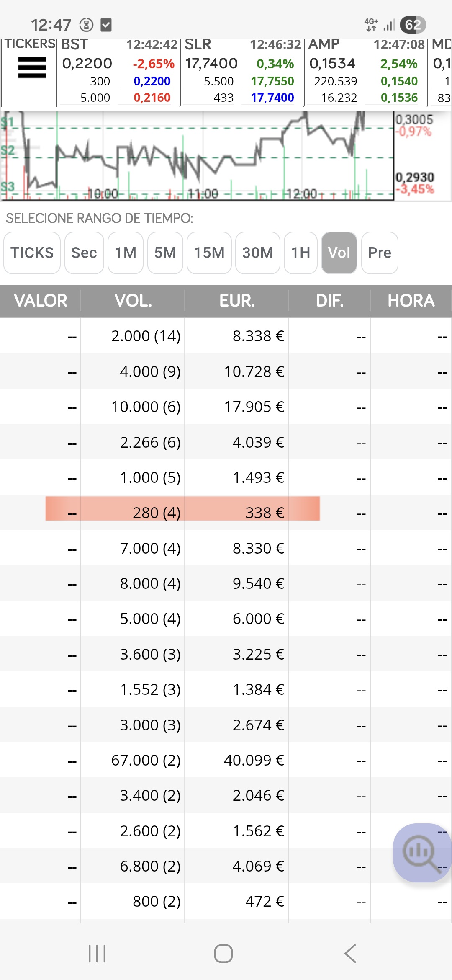
Task: Tap the highlighted 280 (4) volume row
Action: point(182,513)
